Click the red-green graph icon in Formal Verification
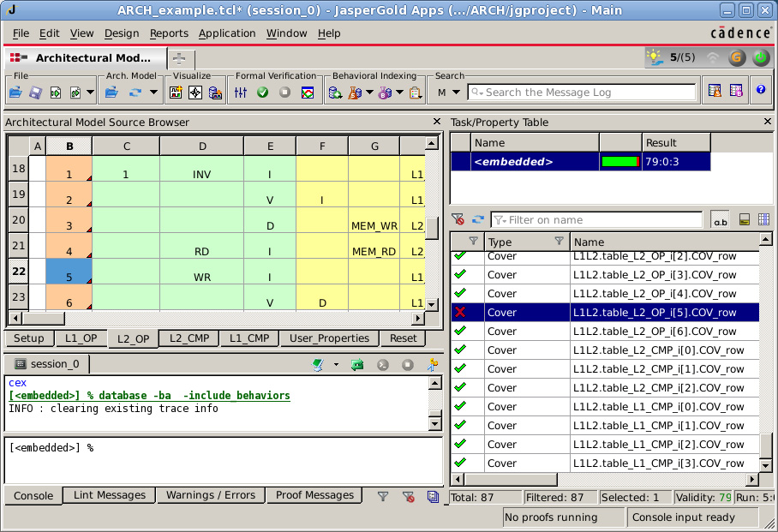 tap(308, 93)
